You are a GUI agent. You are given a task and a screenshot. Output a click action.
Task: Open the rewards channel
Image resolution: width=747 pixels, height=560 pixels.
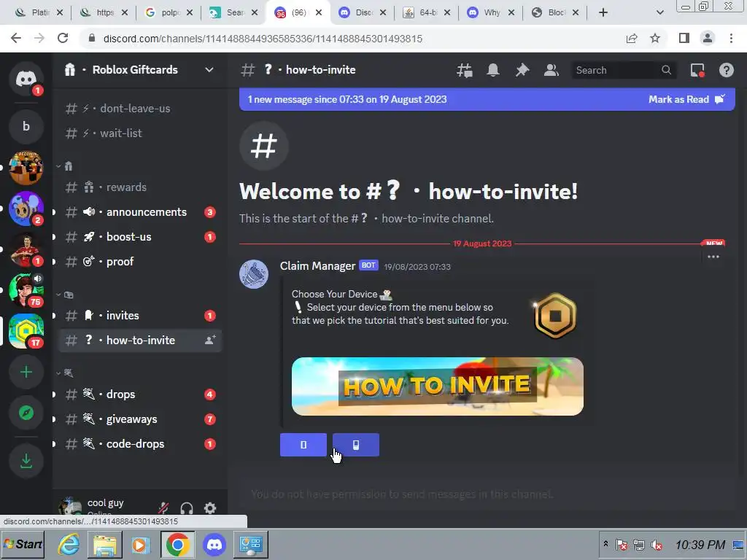[140, 187]
